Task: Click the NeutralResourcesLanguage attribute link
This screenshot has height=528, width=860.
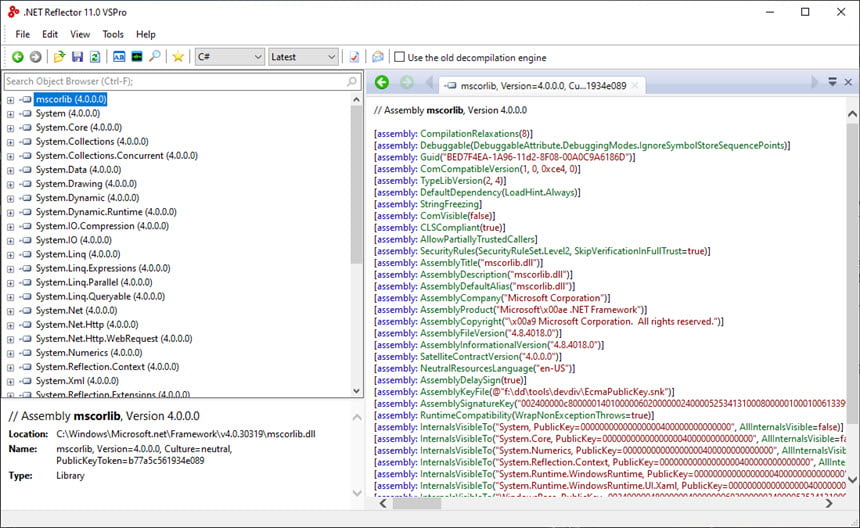Action: click(477, 368)
